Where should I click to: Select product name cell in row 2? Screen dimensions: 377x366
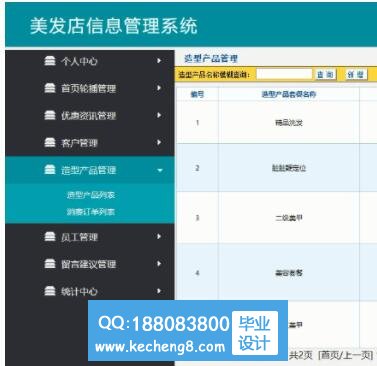(x=289, y=168)
